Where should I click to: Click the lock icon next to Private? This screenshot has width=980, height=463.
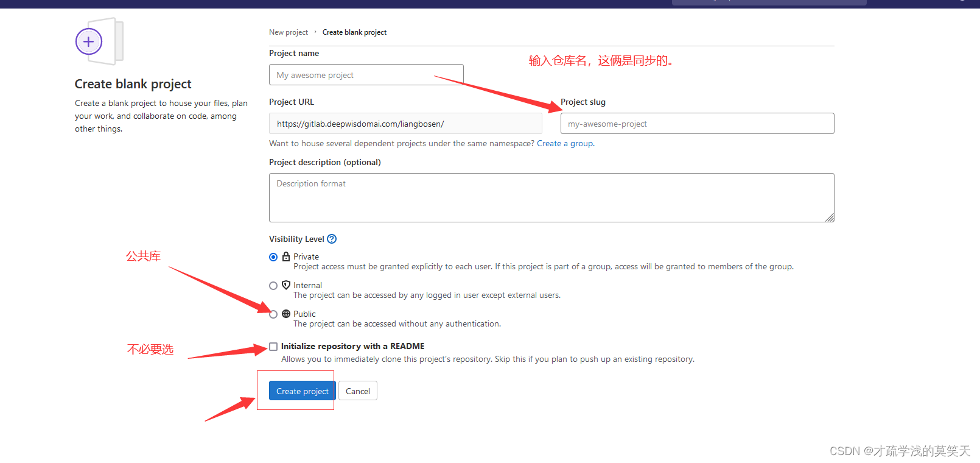pos(286,256)
